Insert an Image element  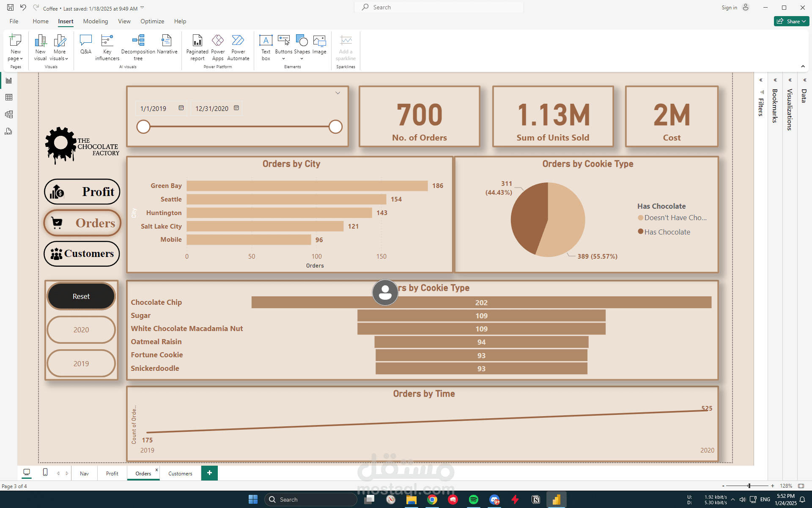(319, 45)
